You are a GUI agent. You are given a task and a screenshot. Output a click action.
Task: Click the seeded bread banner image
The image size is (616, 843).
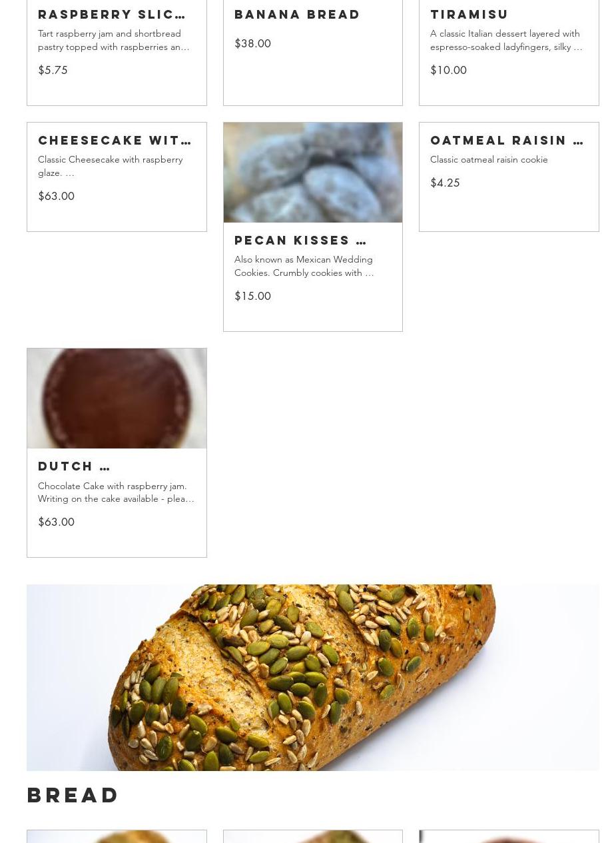313,678
